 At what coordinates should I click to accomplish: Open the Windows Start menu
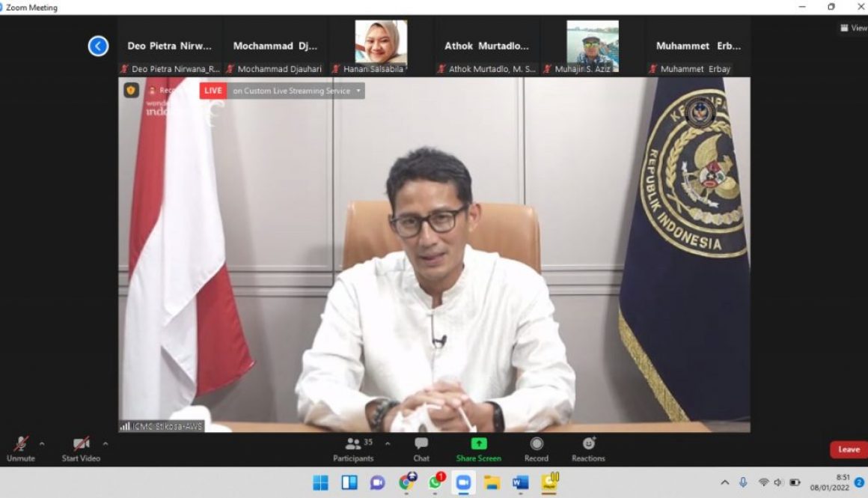(320, 482)
